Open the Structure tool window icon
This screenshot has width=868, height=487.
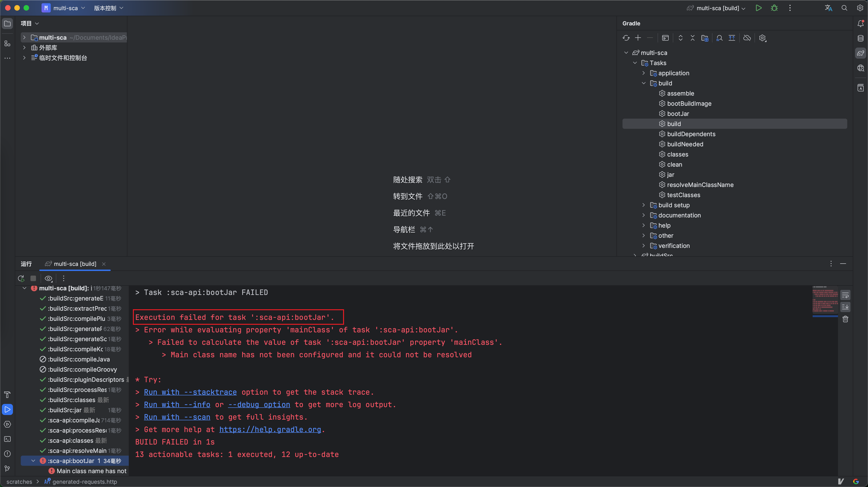click(x=7, y=43)
